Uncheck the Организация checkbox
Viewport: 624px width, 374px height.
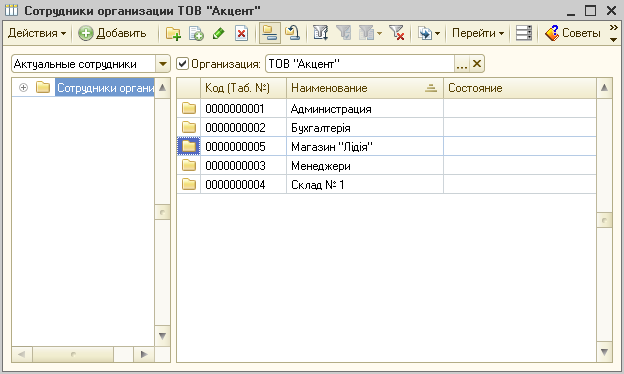tap(182, 64)
